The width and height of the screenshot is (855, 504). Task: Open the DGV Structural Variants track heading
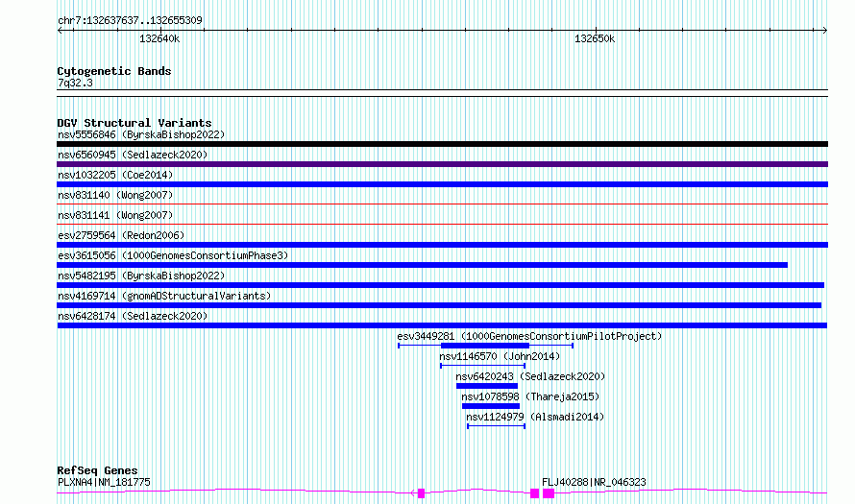pos(134,123)
